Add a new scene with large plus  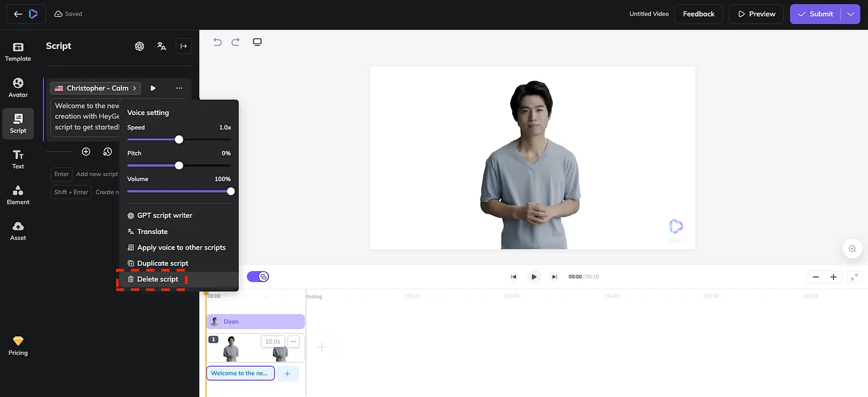coord(322,347)
